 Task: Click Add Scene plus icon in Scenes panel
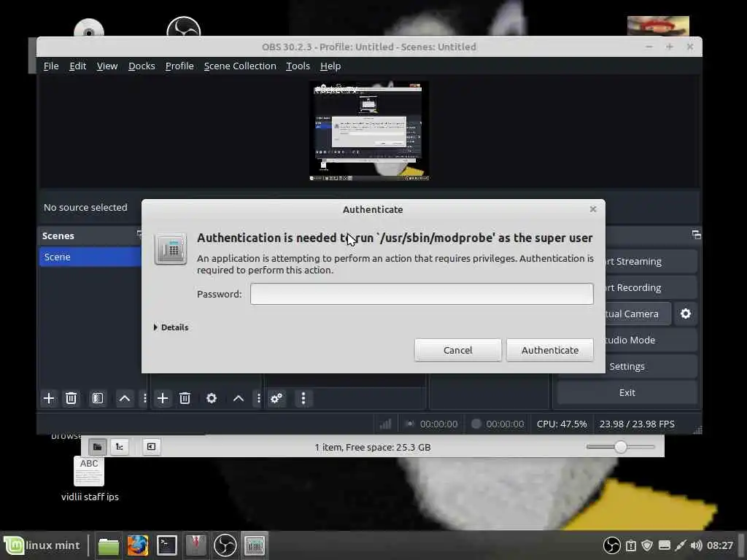(49, 398)
